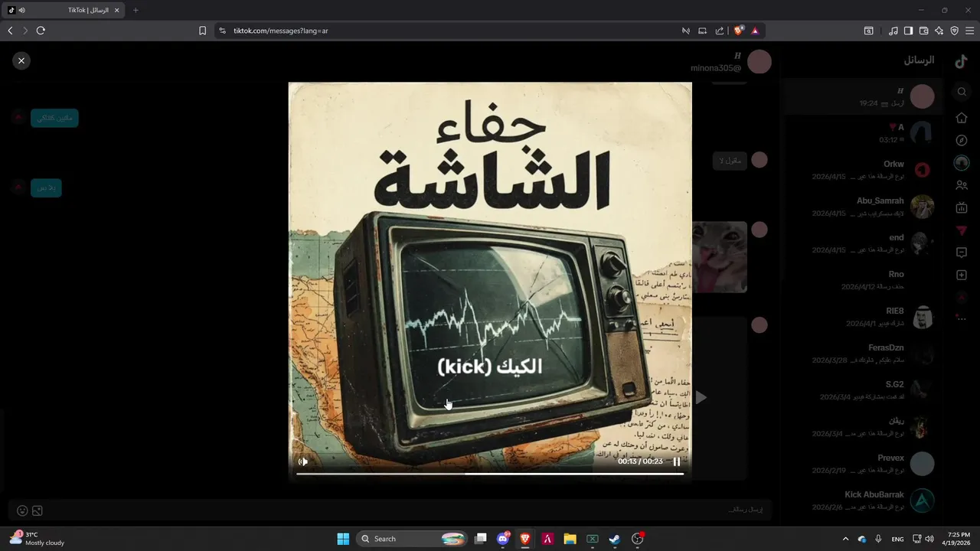The width and height of the screenshot is (980, 551).
Task: Open File Explorer from the taskbar
Action: tap(570, 539)
